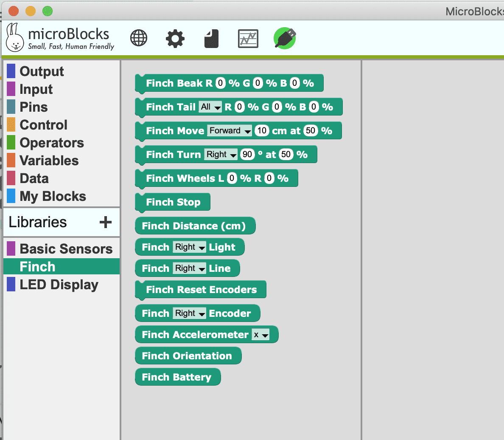Click the globe language icon

point(139,39)
